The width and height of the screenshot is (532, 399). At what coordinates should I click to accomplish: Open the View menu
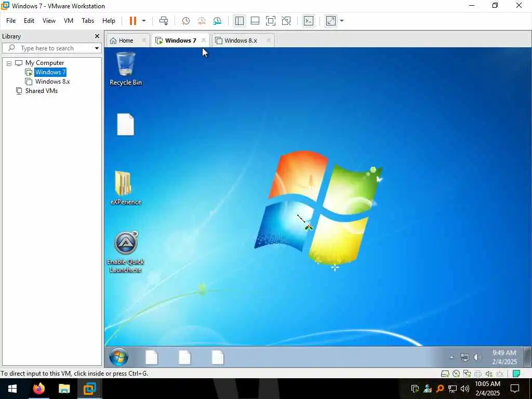49,21
